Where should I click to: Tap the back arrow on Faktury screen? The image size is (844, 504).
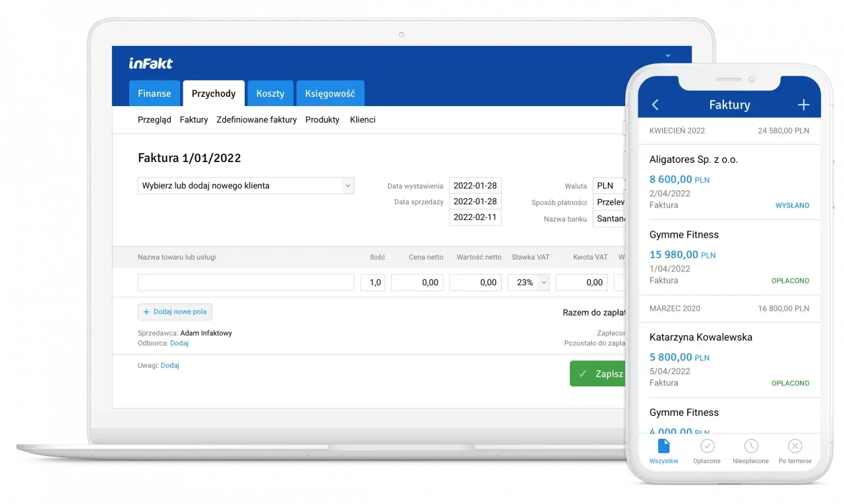point(655,104)
